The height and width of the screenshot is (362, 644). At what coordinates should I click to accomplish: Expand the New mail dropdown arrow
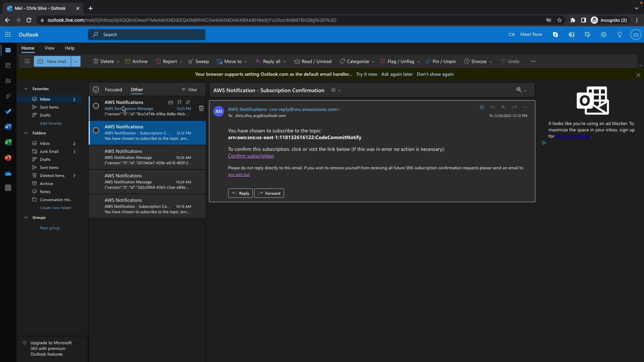[x=76, y=61]
